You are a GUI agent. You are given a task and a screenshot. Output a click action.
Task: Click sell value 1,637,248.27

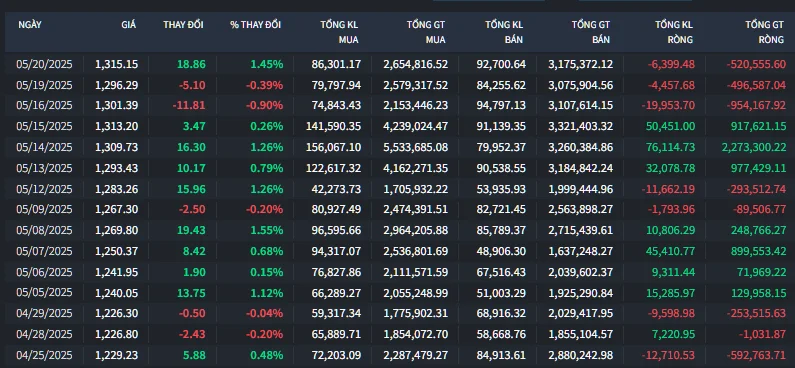click(x=581, y=251)
